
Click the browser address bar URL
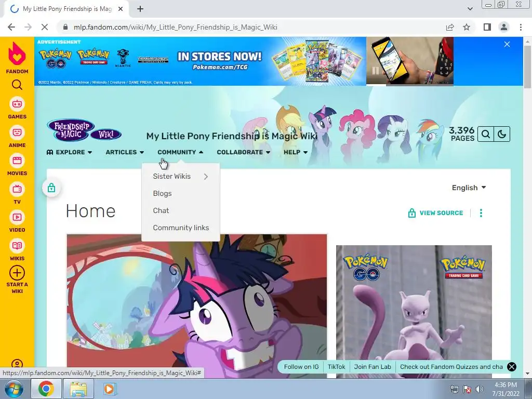pos(176,27)
